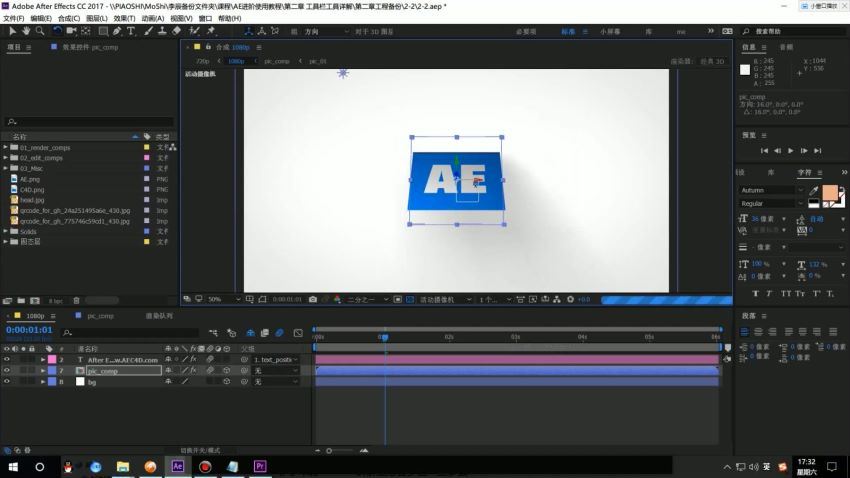Select the Rotation tool
This screenshot has height=478, width=850.
(57, 31)
